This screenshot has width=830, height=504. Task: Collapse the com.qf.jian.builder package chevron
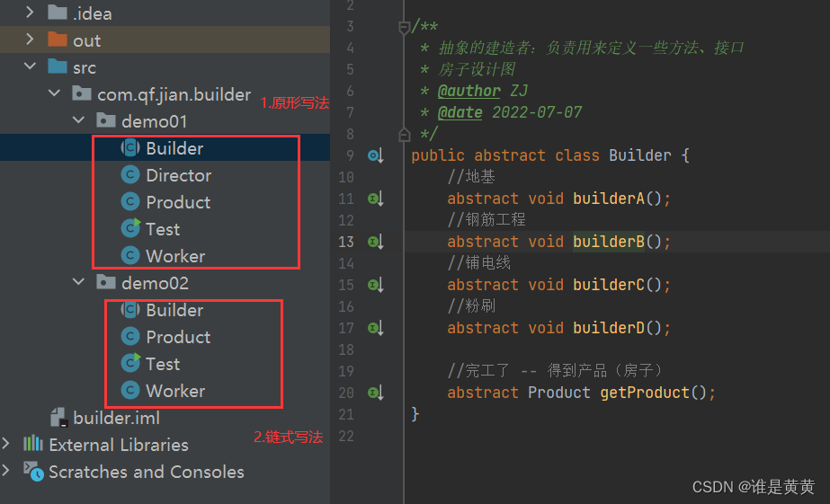(x=54, y=93)
